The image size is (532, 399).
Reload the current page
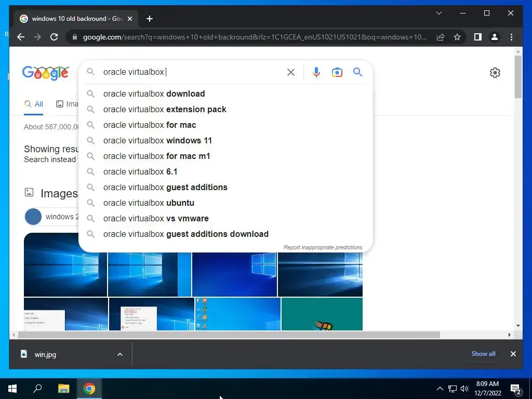pos(54,37)
